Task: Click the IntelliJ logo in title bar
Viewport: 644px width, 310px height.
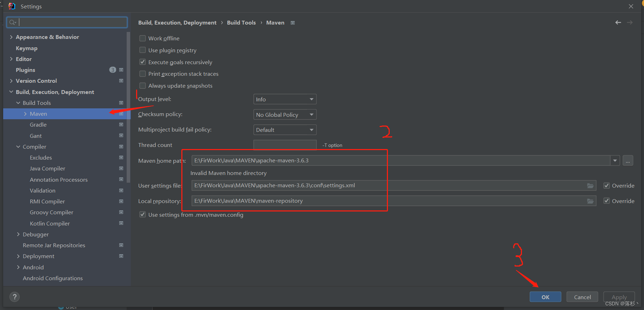Action: coord(12,6)
